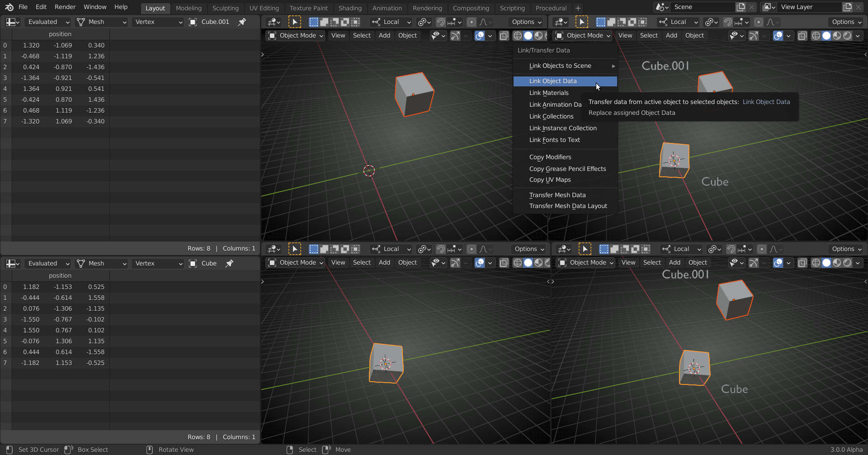Open Object Mode dropdown in top-left viewport
The height and width of the screenshot is (455, 868).
pyautogui.click(x=296, y=35)
